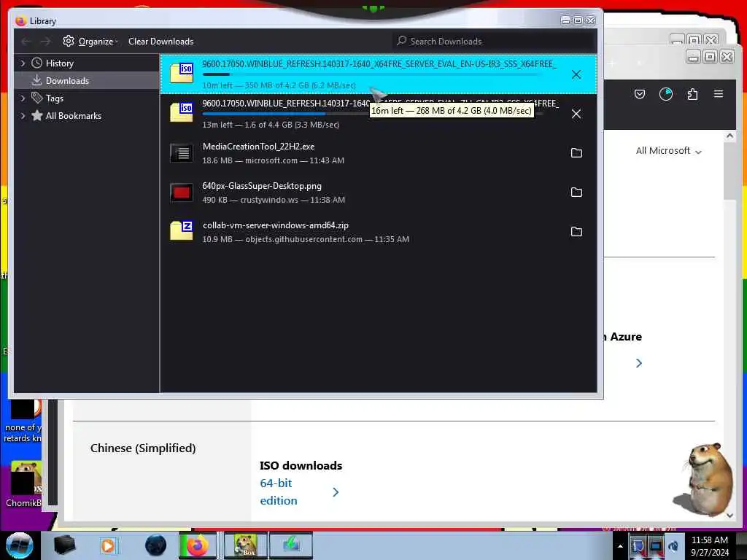Select All Bookmarks in the sidebar
The height and width of the screenshot is (560, 747).
[x=74, y=116]
